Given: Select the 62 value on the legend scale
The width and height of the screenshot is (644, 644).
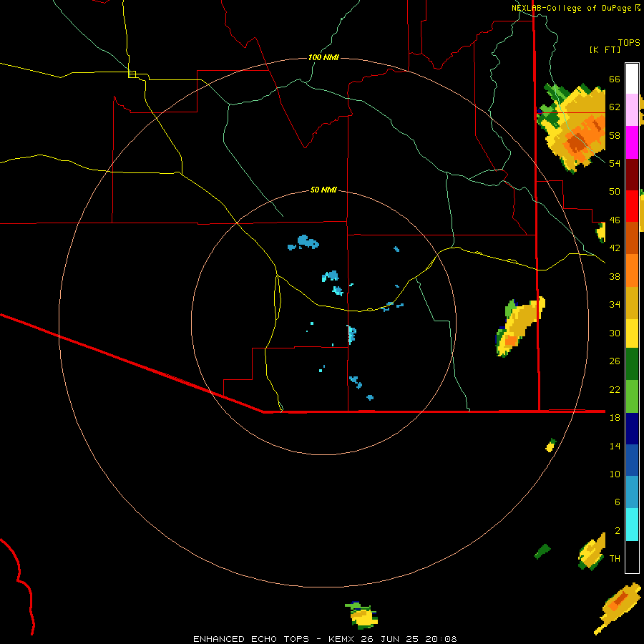Looking at the screenshot, I should (x=615, y=107).
